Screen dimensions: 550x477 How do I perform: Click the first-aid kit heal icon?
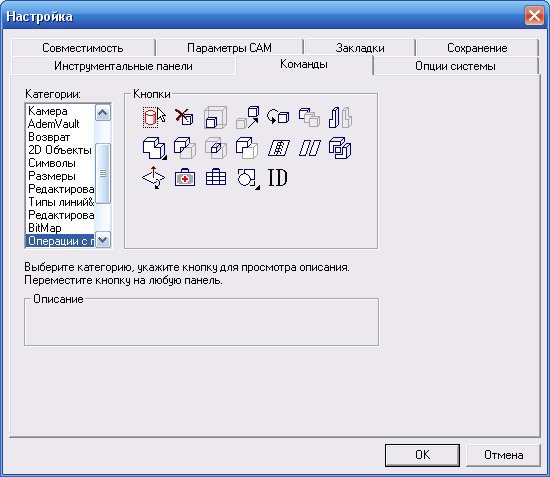(x=185, y=177)
